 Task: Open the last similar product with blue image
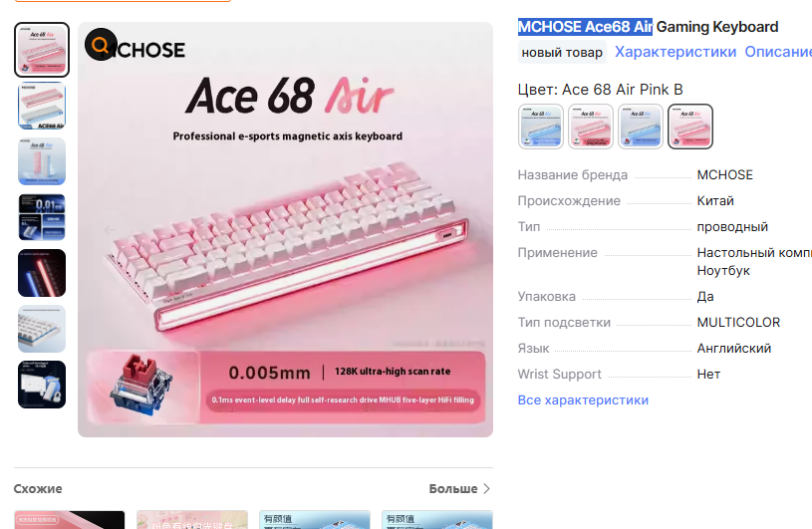pos(437,520)
